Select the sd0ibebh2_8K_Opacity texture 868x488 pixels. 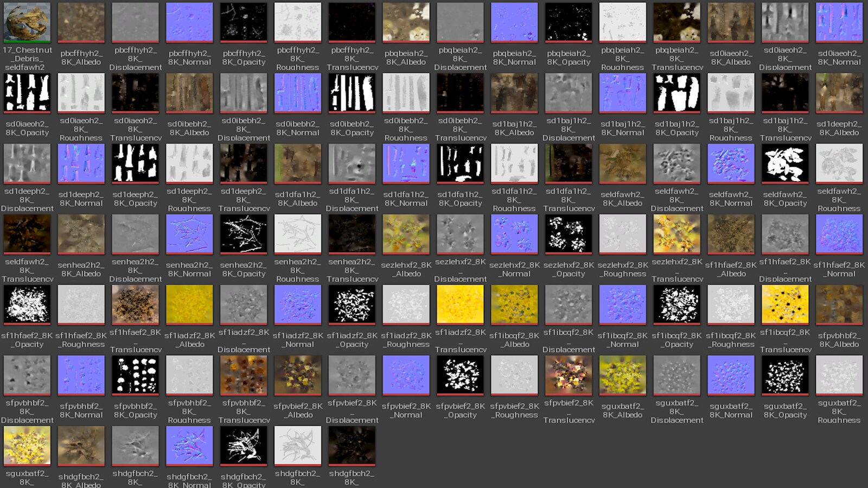click(352, 93)
